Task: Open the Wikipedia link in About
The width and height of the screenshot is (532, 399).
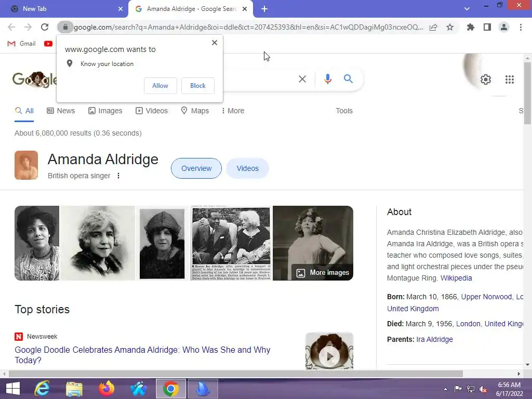Action: 456,278
